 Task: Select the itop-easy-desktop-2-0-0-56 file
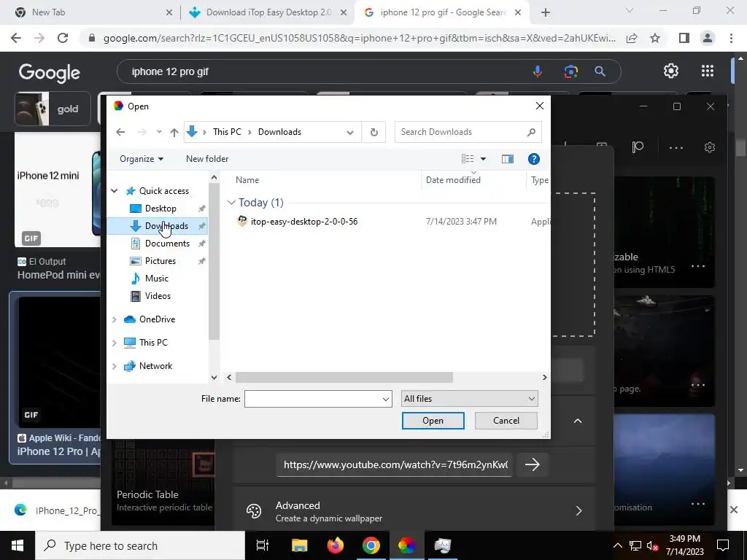[x=304, y=222]
